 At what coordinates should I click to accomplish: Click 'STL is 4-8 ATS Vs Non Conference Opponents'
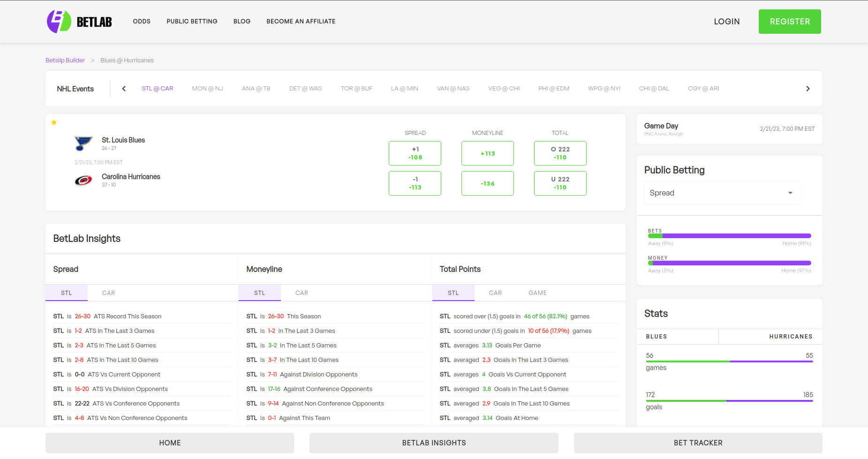tap(142, 418)
